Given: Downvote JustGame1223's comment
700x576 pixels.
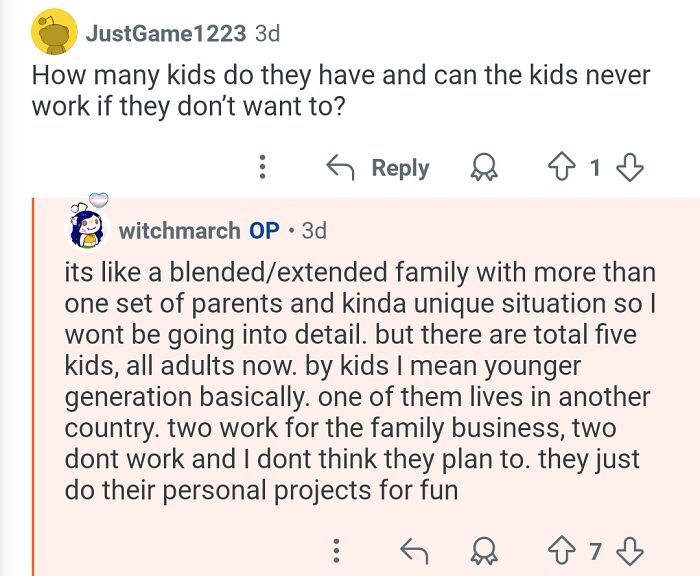Looking at the screenshot, I should 629,167.
